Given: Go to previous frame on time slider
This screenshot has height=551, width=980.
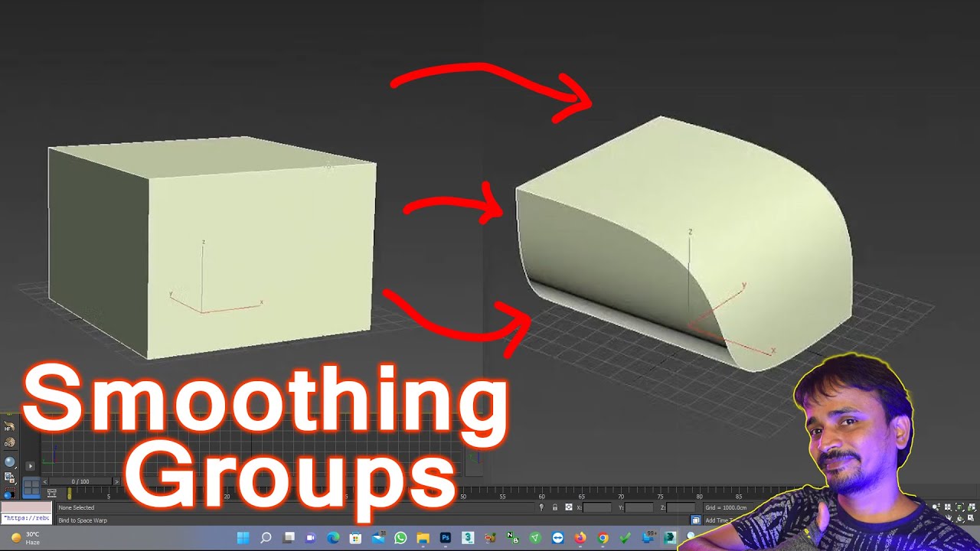Looking at the screenshot, I should (x=45, y=481).
